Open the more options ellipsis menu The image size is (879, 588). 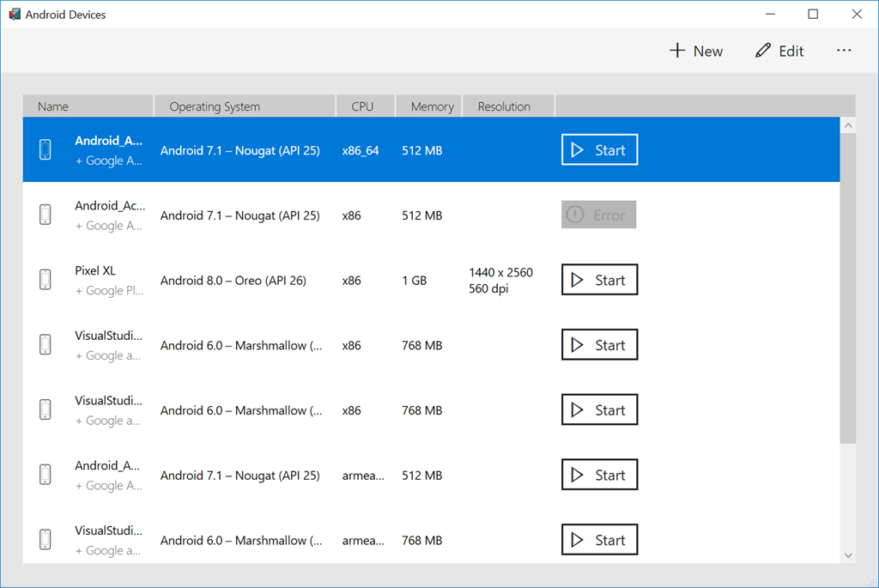[x=844, y=51]
